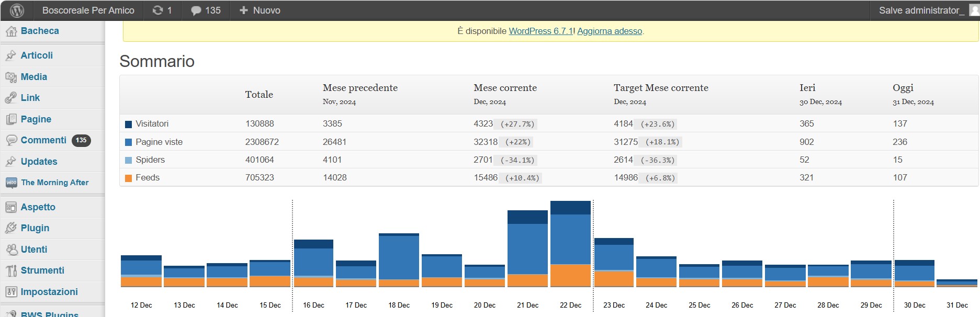The width and height of the screenshot is (980, 317).
Task: Open the Plugin menu
Action: [x=35, y=228]
